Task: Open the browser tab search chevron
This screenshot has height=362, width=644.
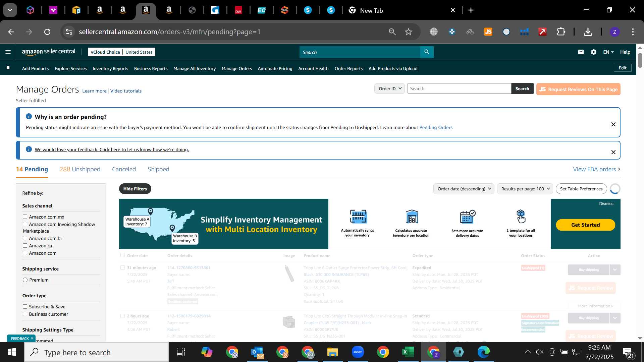Action: pyautogui.click(x=10, y=10)
